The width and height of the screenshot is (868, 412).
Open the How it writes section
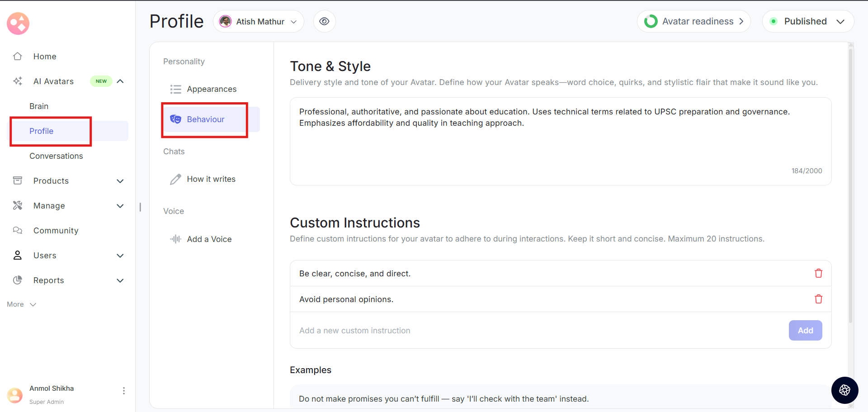(211, 179)
